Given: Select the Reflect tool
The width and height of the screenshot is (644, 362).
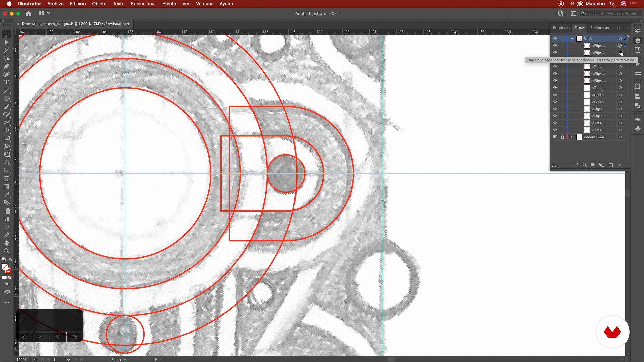Looking at the screenshot, I should tap(6, 130).
